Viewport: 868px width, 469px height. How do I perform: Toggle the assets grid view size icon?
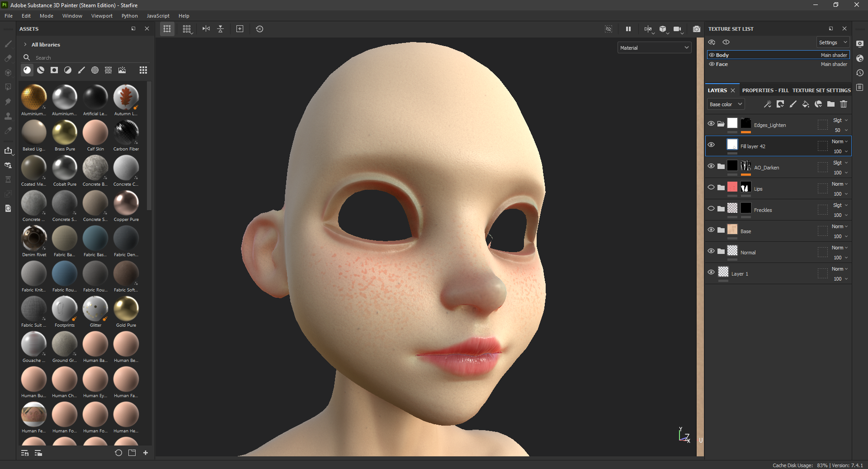tap(143, 70)
